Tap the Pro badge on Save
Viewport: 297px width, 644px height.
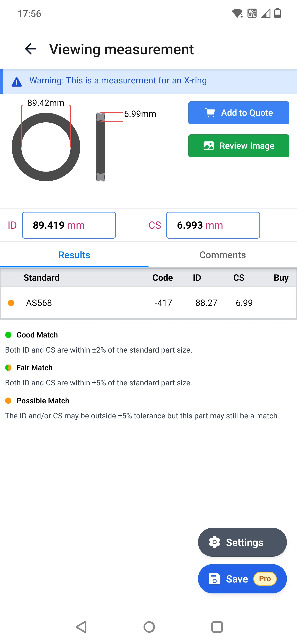point(265,579)
